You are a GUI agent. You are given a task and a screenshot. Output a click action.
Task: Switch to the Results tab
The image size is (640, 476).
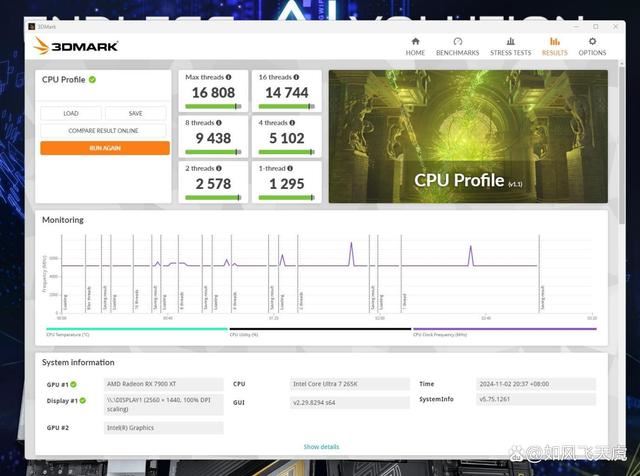pos(554,47)
